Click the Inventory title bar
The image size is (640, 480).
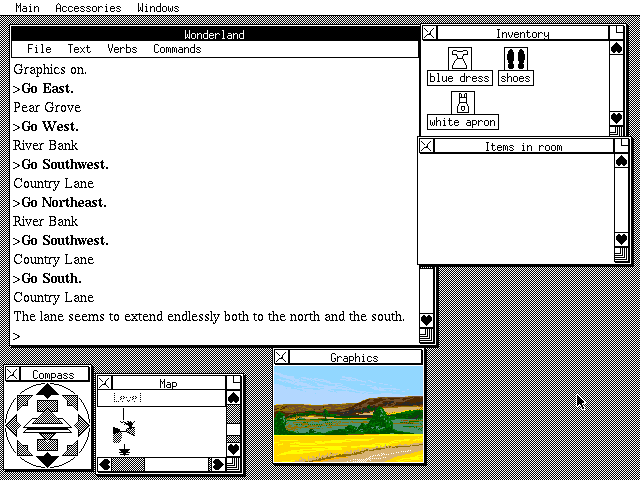click(x=522, y=33)
